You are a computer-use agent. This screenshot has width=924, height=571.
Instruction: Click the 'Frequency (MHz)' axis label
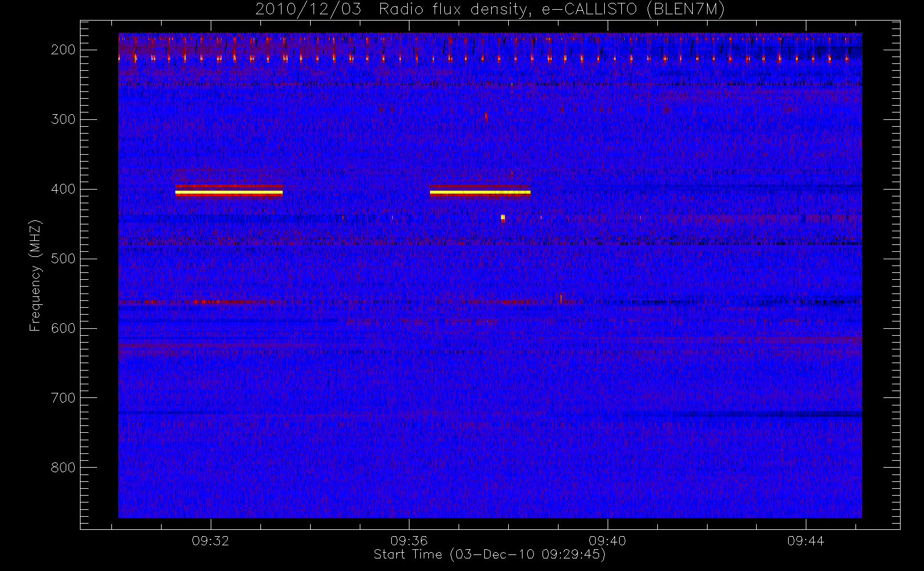[x=35, y=275]
